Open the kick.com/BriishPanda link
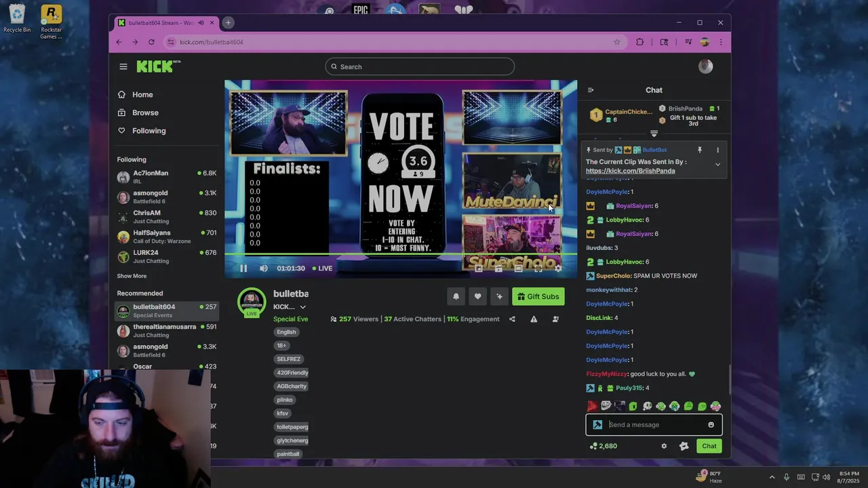The width and height of the screenshot is (868, 488). click(630, 171)
